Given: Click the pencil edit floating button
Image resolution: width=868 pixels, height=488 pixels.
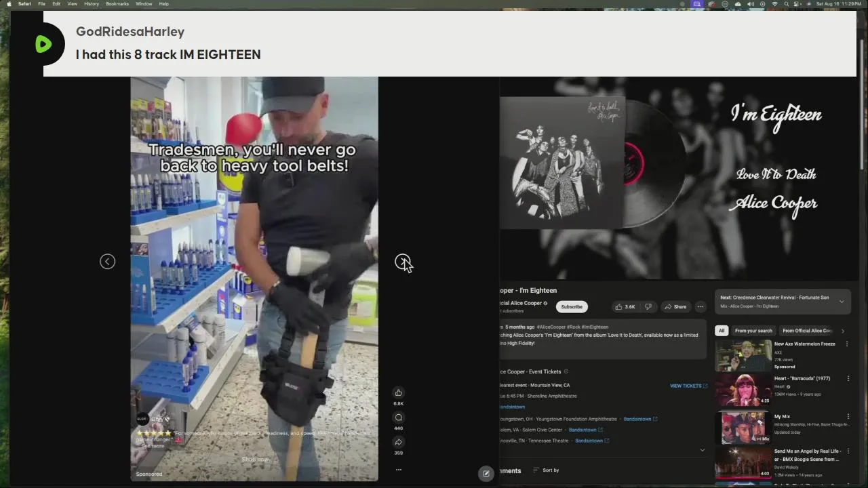Looking at the screenshot, I should (486, 474).
